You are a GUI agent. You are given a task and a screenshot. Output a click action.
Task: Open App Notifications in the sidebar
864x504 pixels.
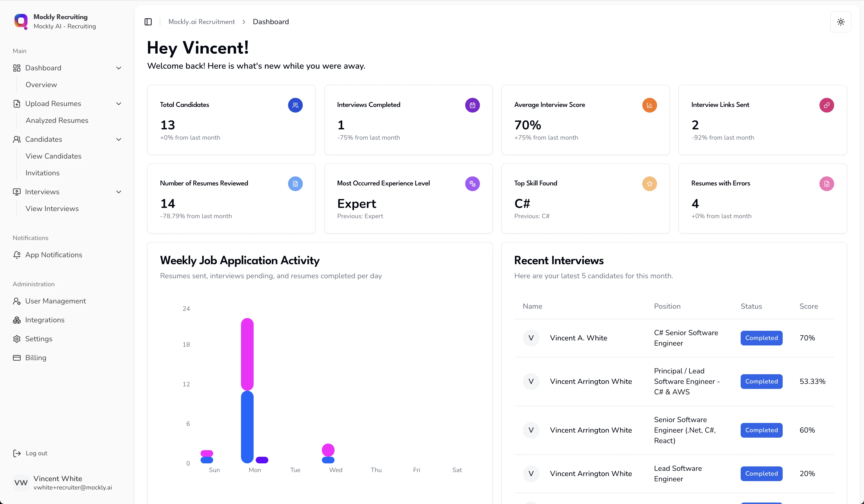click(x=54, y=255)
